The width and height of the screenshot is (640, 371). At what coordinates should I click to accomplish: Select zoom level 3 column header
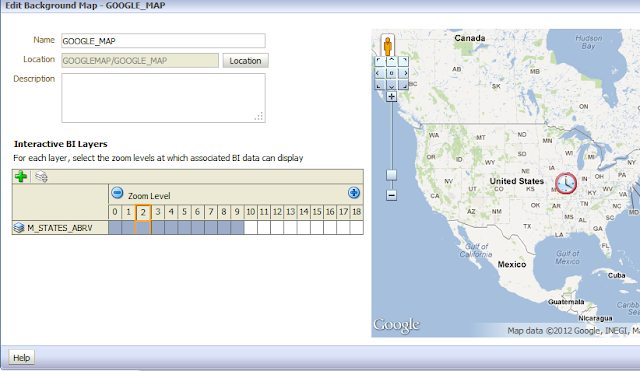click(158, 212)
